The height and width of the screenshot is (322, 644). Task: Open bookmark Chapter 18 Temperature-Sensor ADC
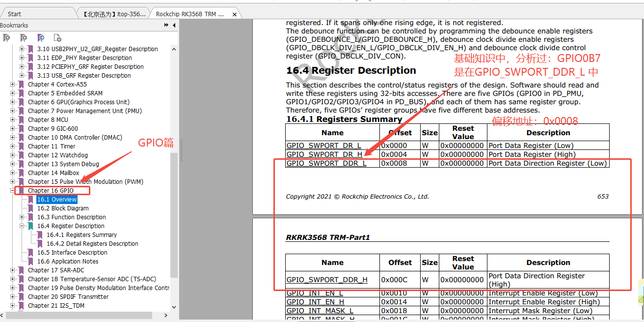[92, 279]
